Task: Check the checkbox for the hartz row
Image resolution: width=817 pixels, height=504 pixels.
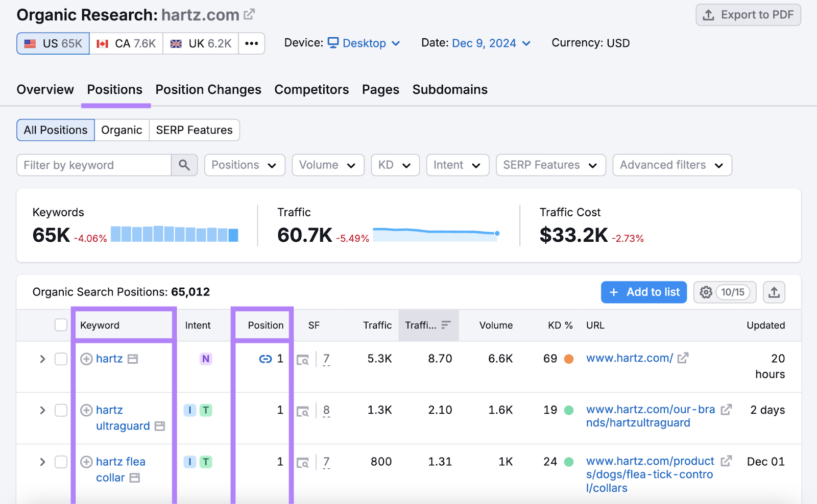Action: (x=61, y=359)
